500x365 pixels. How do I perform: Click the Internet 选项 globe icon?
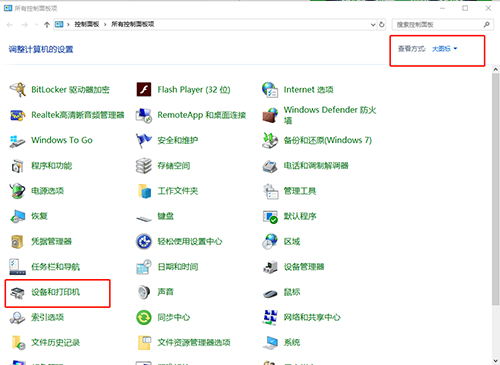point(270,89)
